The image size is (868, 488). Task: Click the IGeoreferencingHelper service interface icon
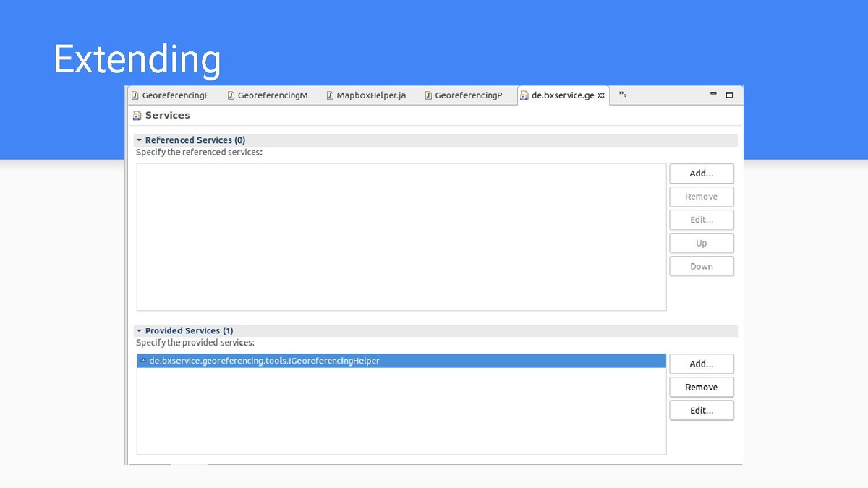pos(143,361)
